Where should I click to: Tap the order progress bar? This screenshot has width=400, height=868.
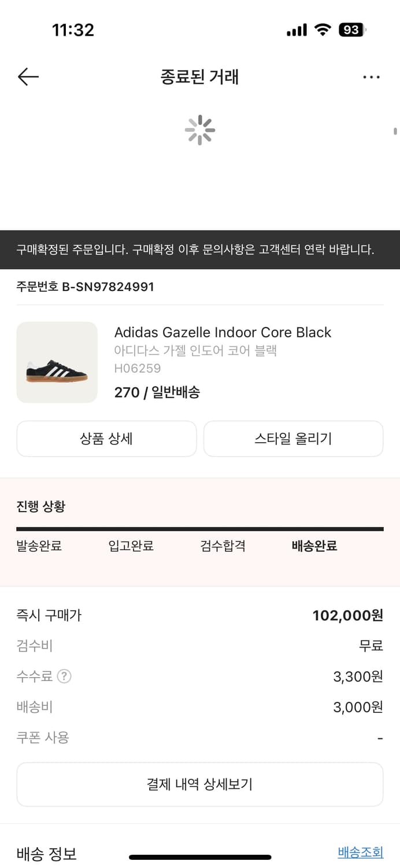[x=200, y=528]
